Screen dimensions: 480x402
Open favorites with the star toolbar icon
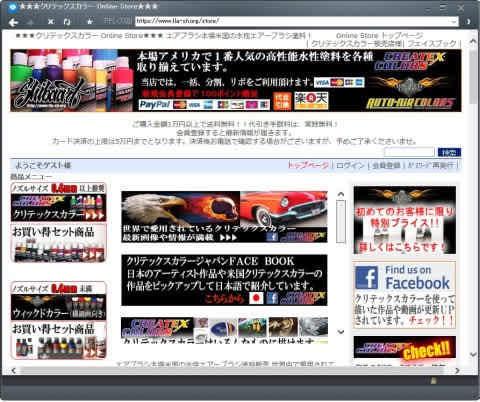(89, 21)
